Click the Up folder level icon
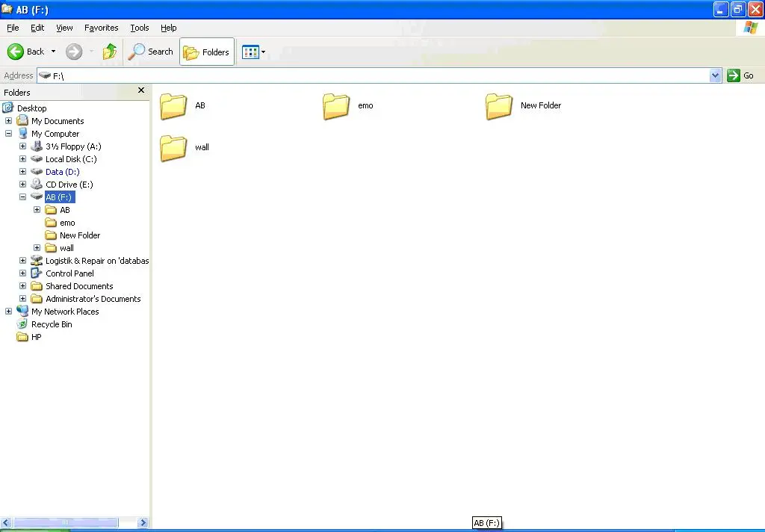 (110, 52)
